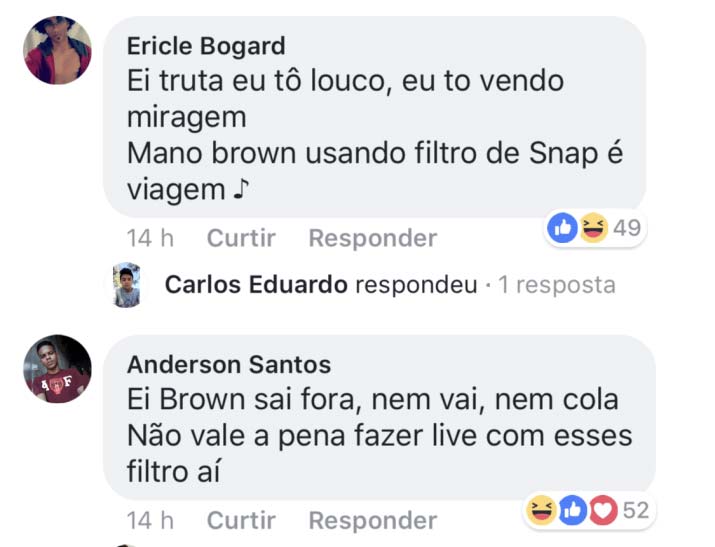Click the laughing emoji on Anderson Santos's comment

tap(541, 510)
